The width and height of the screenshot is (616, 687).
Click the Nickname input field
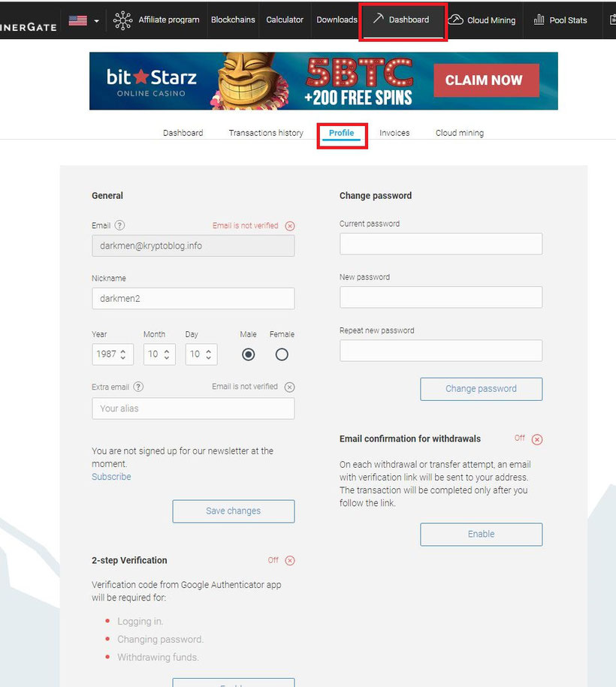tap(193, 298)
